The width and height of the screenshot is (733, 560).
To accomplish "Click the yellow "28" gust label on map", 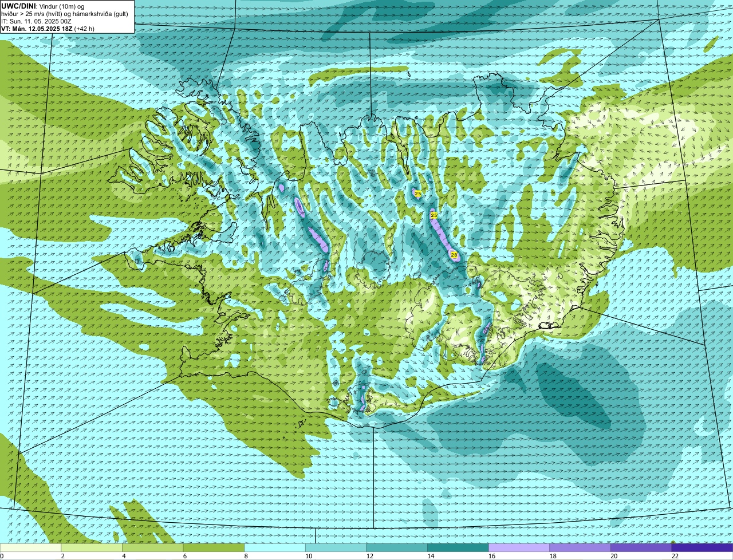I will pos(454,254).
